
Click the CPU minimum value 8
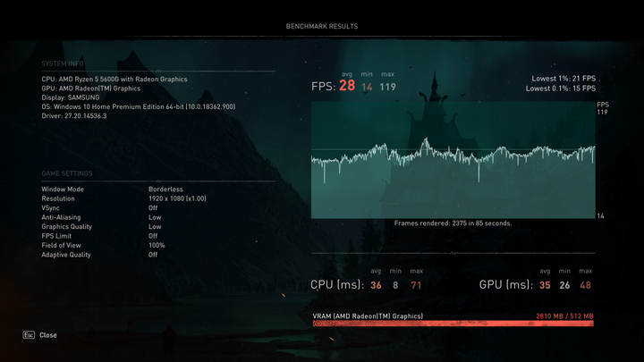395,285
